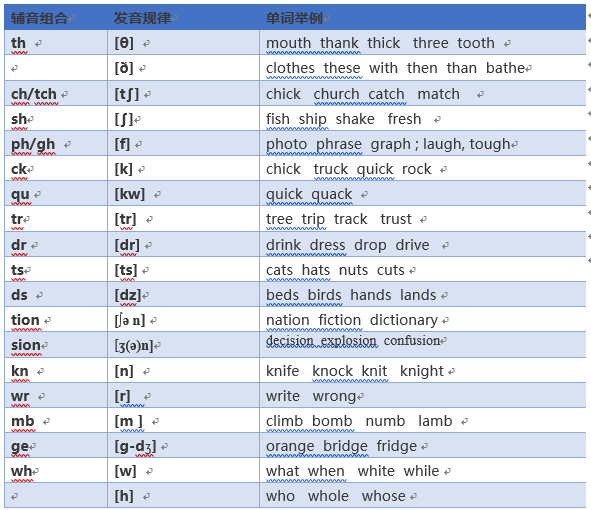Click the word mouth in th row

click(x=288, y=43)
